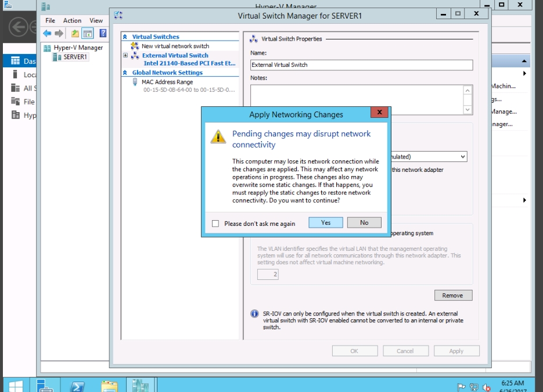This screenshot has width=543, height=392.
Task: Click the Remove button
Action: click(453, 296)
